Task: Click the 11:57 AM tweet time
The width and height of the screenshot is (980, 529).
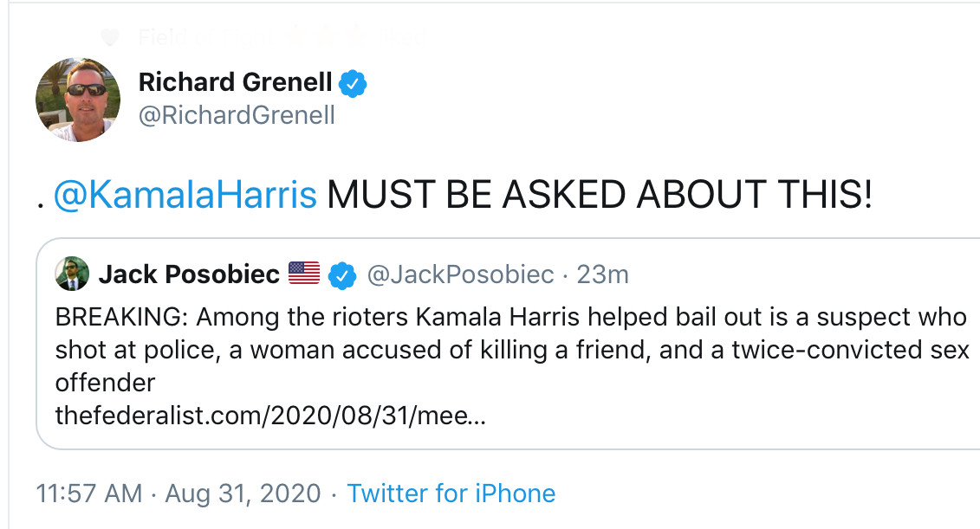Action: 88,494
